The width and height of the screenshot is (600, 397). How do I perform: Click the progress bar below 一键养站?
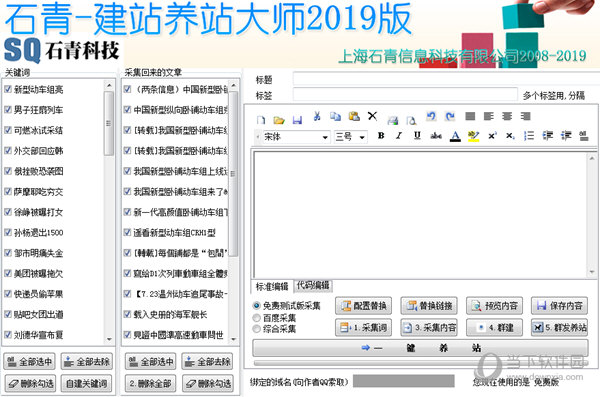tap(420, 363)
